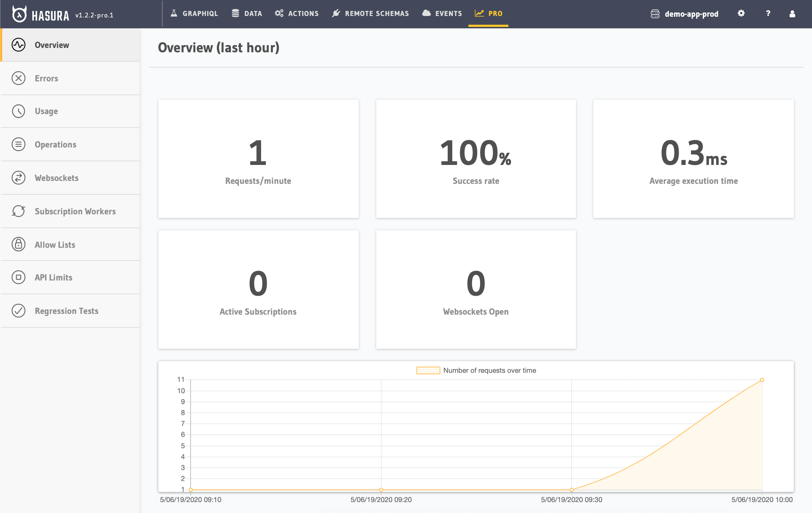Go to the Usage sidebar page

[70, 112]
